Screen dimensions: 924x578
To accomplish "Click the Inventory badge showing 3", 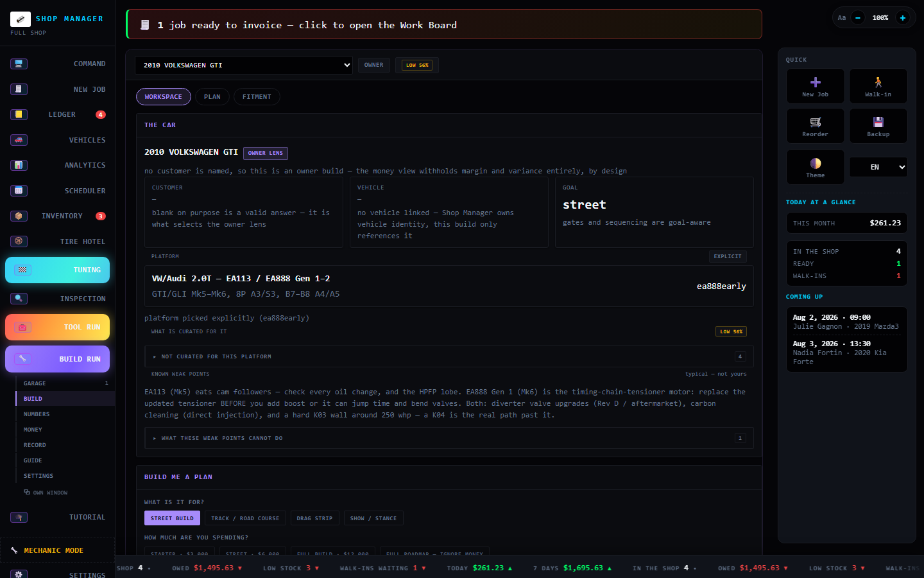I will click(x=101, y=216).
